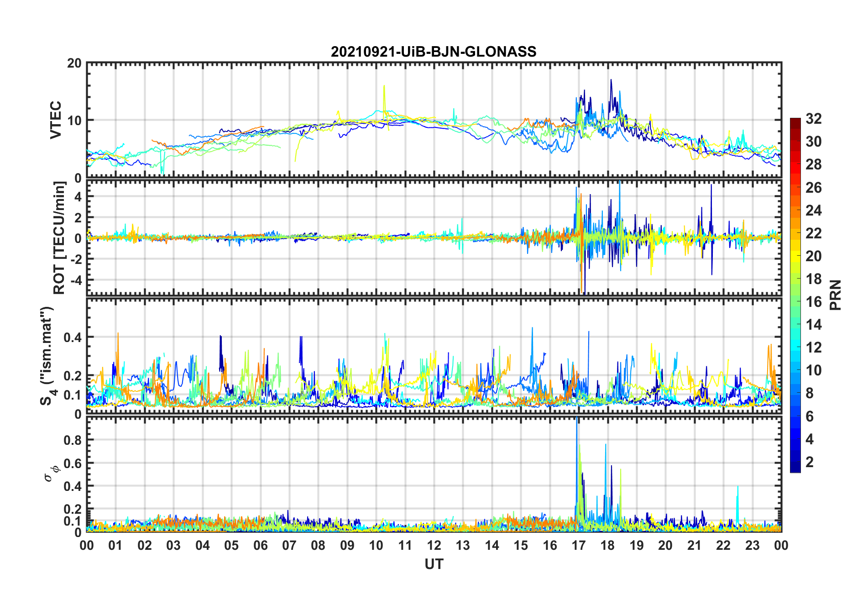Click the 0.4 tick on S4 axis
The width and height of the screenshot is (868, 590).
(73, 337)
